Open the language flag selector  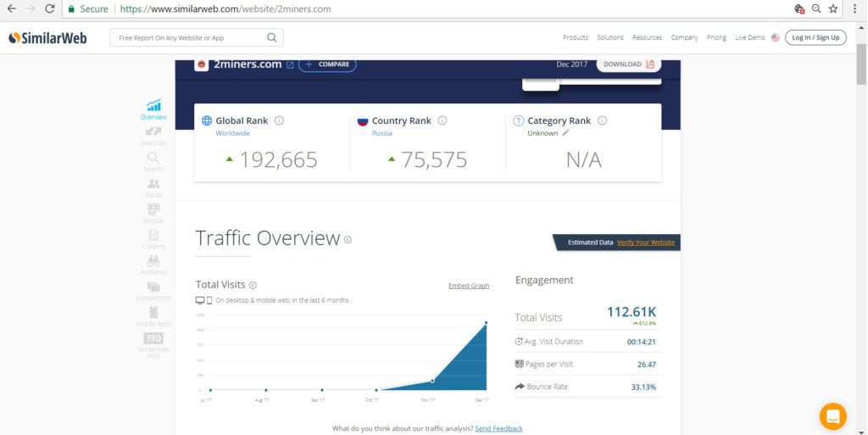click(775, 37)
